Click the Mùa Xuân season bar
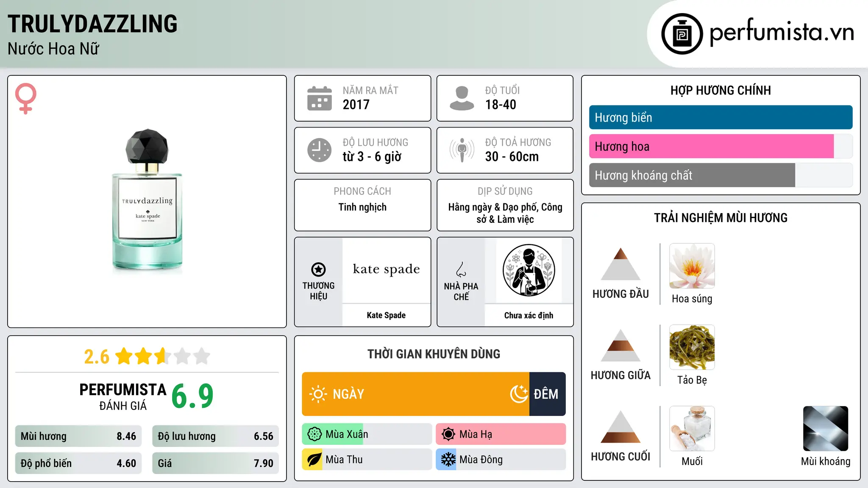 [367, 434]
